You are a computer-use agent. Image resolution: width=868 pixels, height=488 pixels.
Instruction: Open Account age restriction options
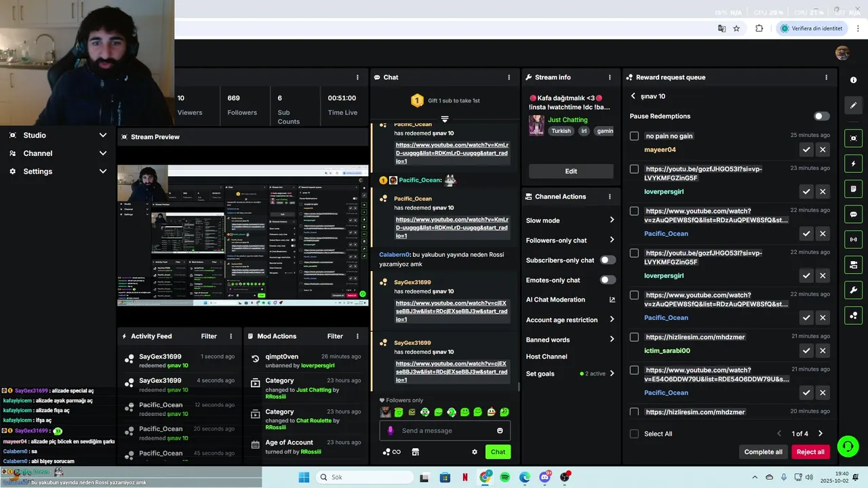click(612, 319)
